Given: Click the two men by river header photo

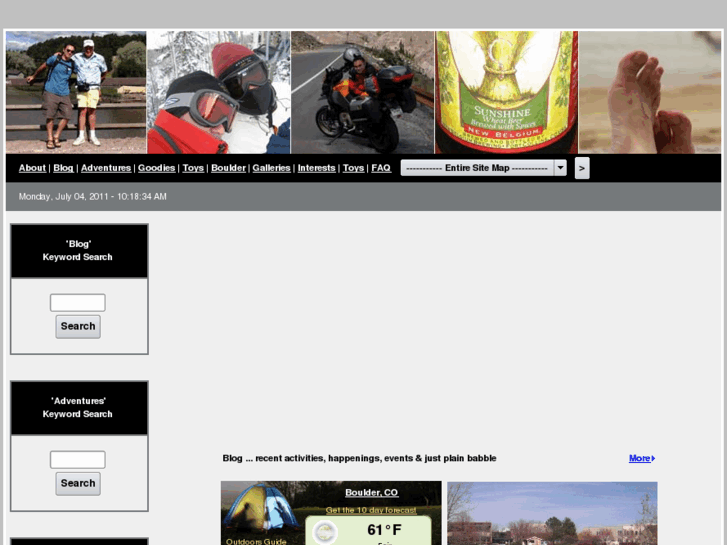Looking at the screenshot, I should click(x=76, y=92).
